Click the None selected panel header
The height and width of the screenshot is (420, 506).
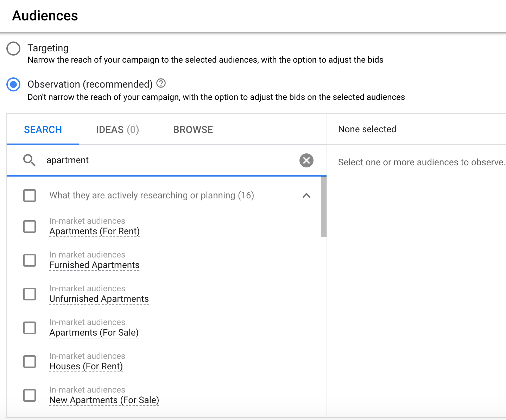click(x=367, y=129)
